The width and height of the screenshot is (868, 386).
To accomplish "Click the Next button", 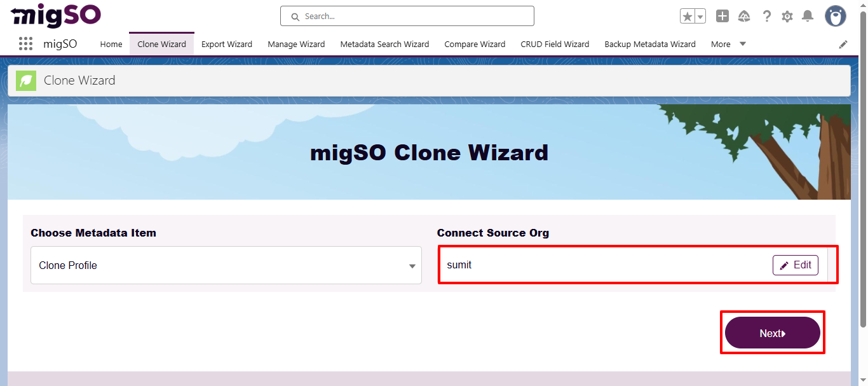I will (x=773, y=333).
